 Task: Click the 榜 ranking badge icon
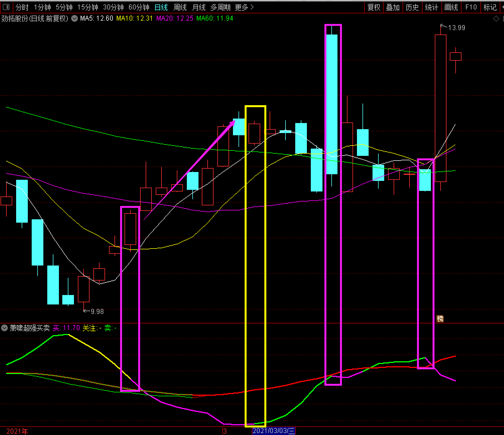(x=440, y=319)
